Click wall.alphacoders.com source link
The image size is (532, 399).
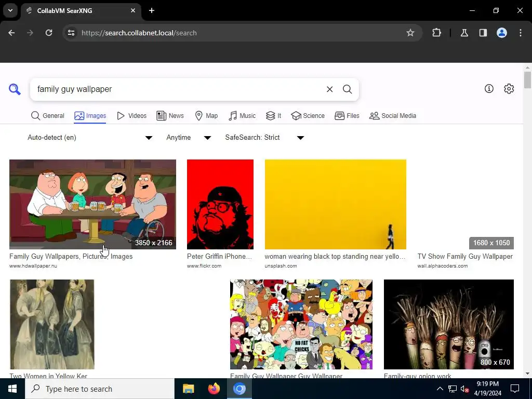[443, 266]
